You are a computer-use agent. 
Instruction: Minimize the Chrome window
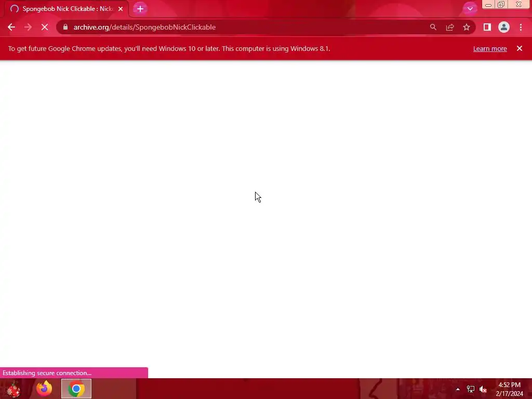pos(488,5)
